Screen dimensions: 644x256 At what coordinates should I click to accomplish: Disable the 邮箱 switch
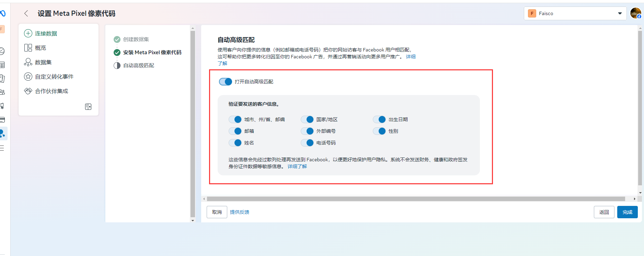click(x=235, y=131)
